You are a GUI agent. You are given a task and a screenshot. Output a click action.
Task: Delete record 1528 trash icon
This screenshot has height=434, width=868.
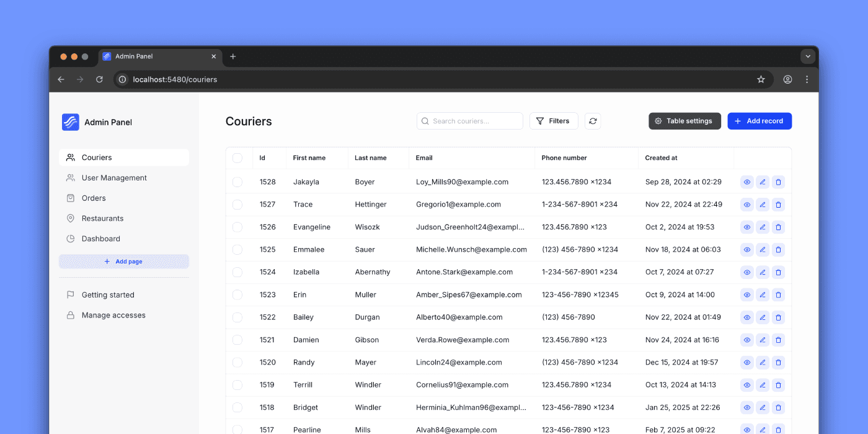778,182
